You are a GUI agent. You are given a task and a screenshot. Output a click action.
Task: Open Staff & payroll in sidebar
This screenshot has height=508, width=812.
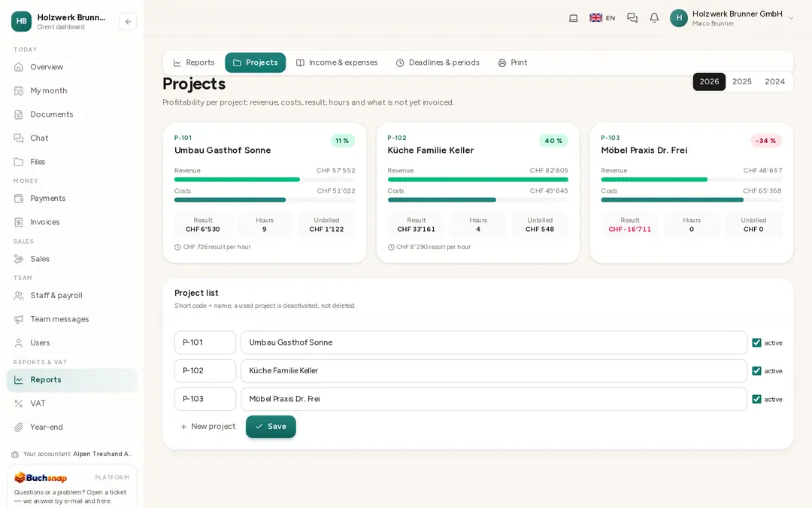72,296
